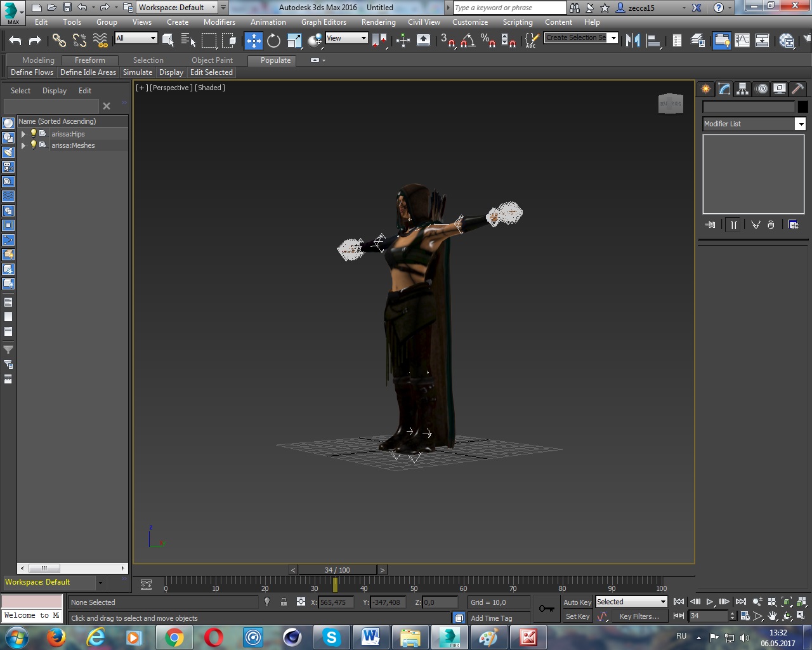Screen dimensions: 812x650
Task: Toggle the Angle Snap magnet
Action: tap(468, 41)
